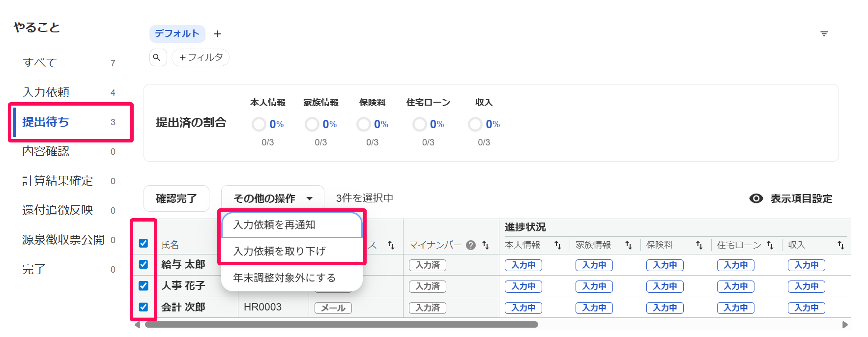This screenshot has width=868, height=337.
Task: Click the マイナンバー help question icon
Action: [x=471, y=245]
